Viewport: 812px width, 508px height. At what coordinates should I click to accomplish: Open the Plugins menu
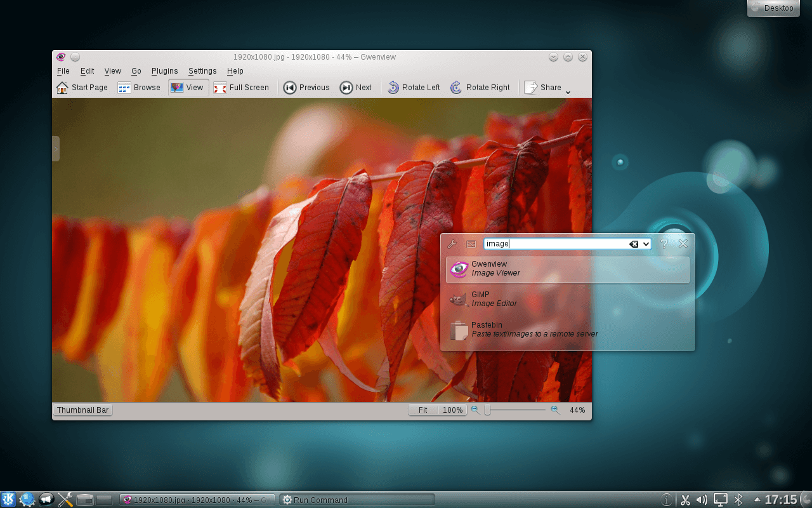[x=164, y=71]
